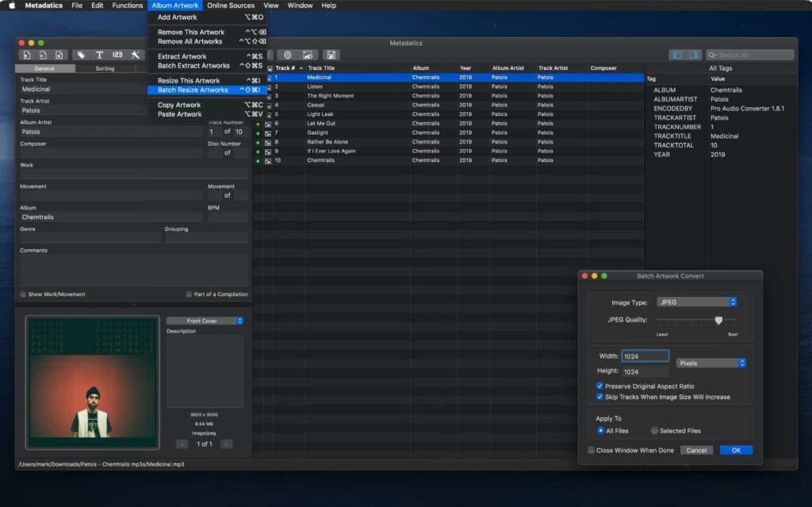Click the save file icon in left toolbar
This screenshot has height=507, width=812.
(59, 56)
